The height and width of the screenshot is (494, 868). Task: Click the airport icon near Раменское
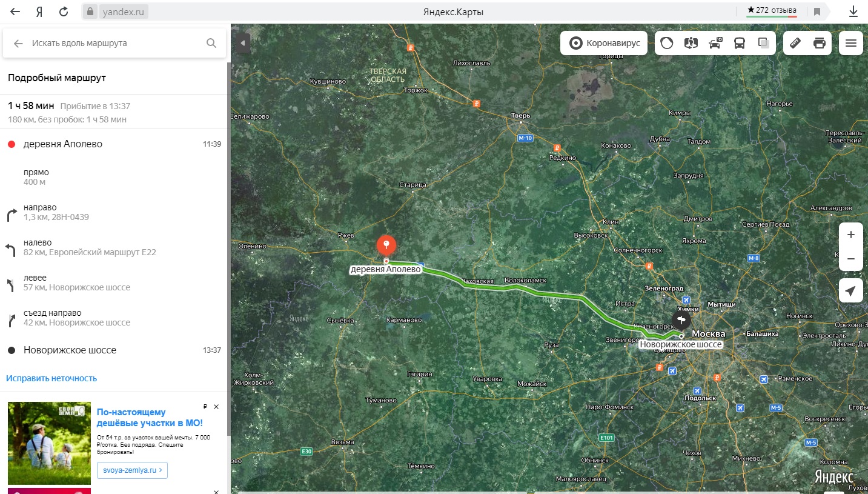[x=763, y=379]
